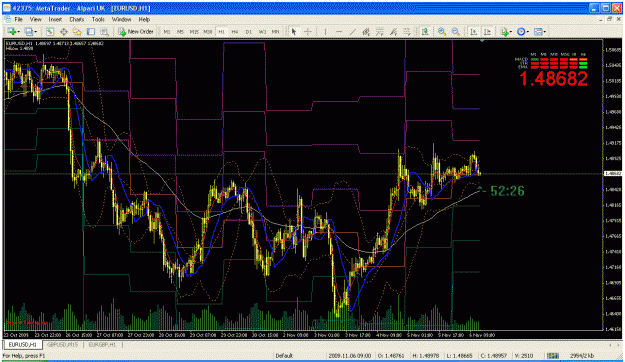Select the Cursor arrow tool

pyautogui.click(x=294, y=31)
